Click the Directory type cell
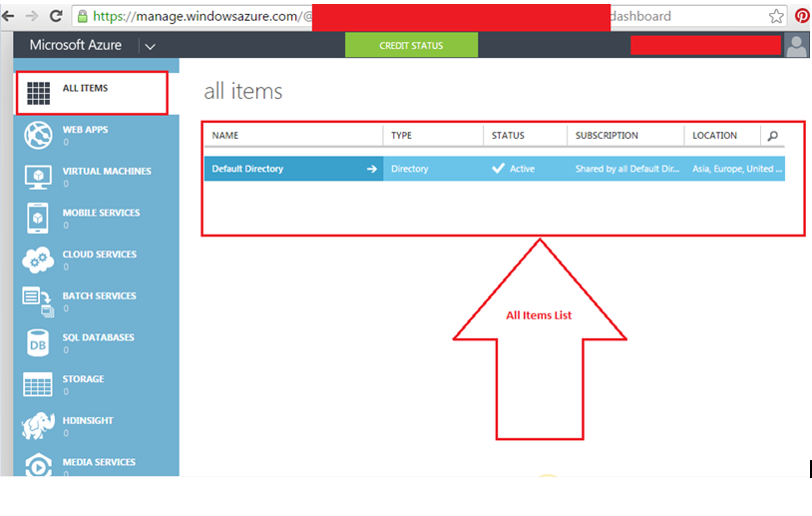The height and width of the screenshot is (516, 812). click(x=410, y=169)
